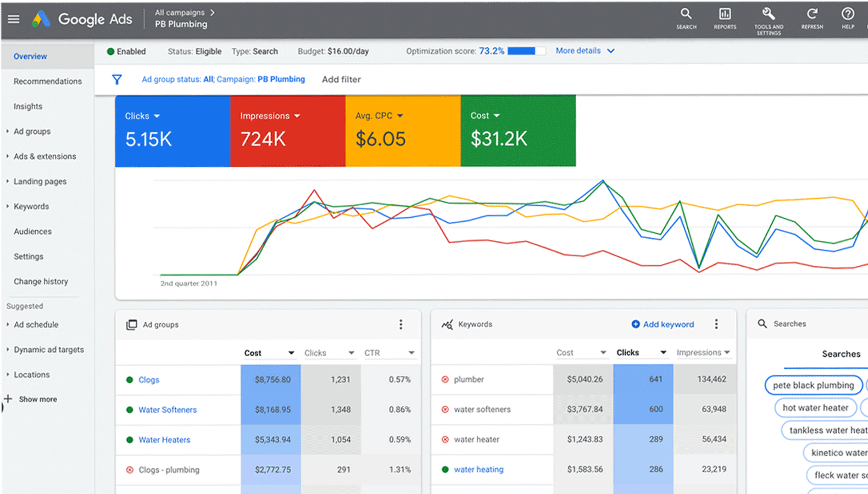Toggle paused status of Clogs - plumbing
Image resolution: width=868 pixels, height=494 pixels.
click(130, 470)
